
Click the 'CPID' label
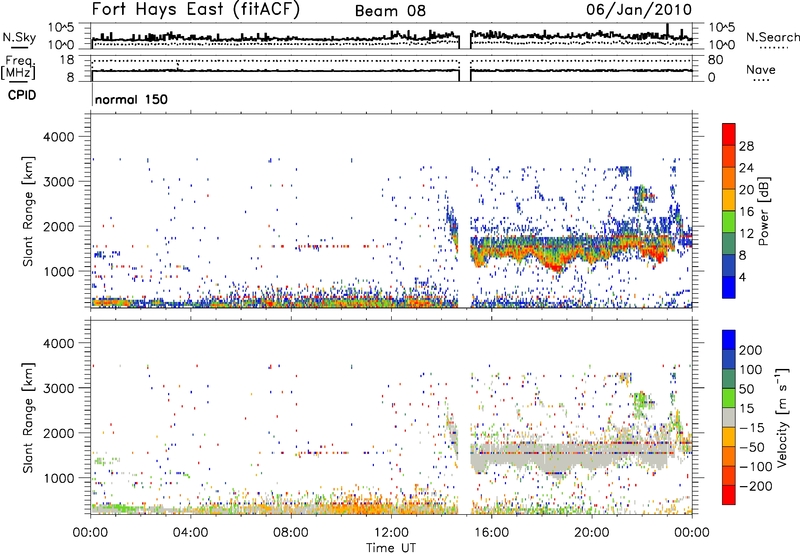tap(22, 95)
